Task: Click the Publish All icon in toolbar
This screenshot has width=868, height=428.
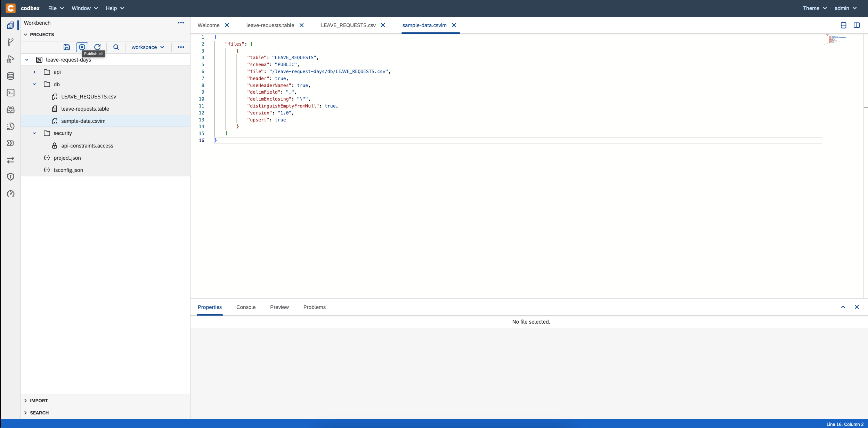Action: [82, 47]
